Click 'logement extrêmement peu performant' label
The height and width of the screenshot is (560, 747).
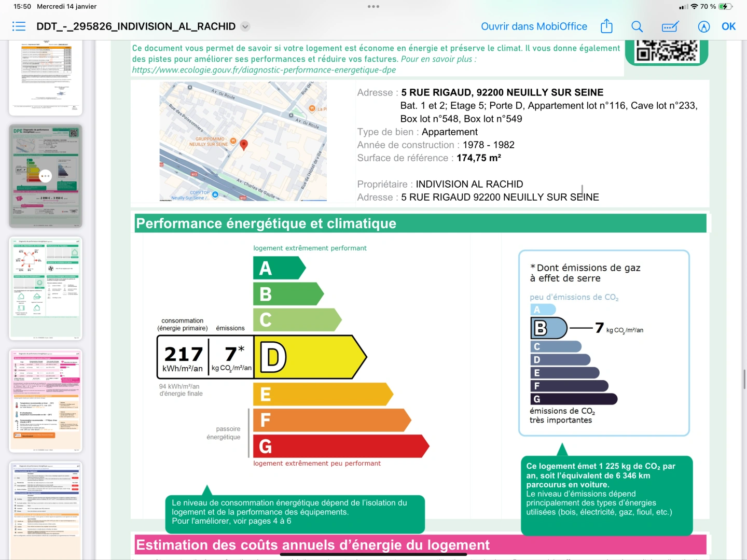point(317,463)
